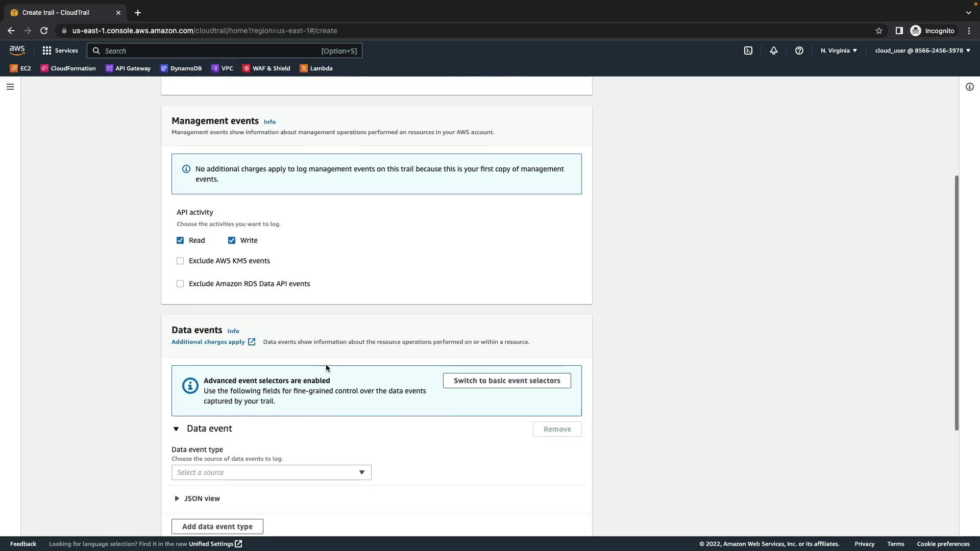
Task: Open the Services grid menu
Action: tap(60, 51)
